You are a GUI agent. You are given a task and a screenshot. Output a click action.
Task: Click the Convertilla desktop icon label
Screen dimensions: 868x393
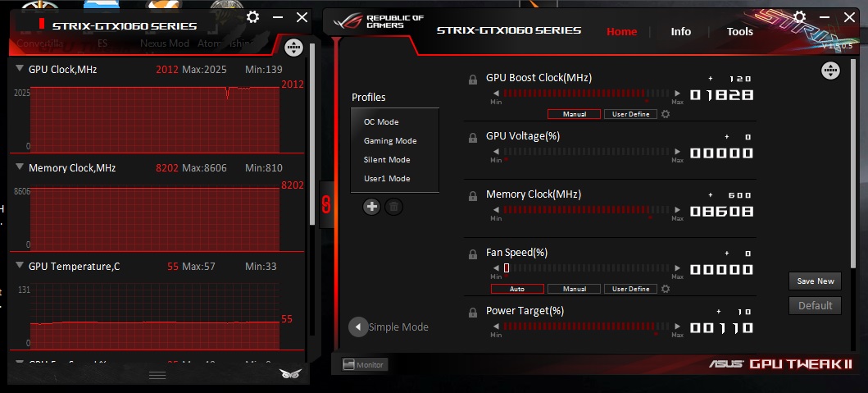tap(40, 43)
